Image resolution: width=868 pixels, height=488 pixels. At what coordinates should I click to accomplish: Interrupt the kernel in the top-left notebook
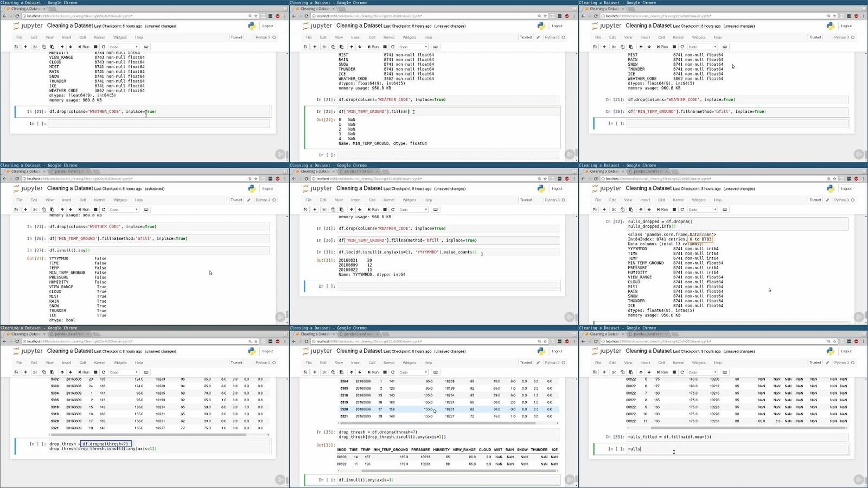[x=95, y=47]
